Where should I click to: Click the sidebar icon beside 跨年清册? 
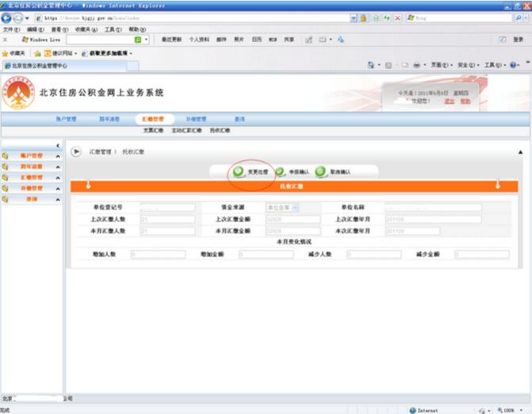click(x=5, y=167)
